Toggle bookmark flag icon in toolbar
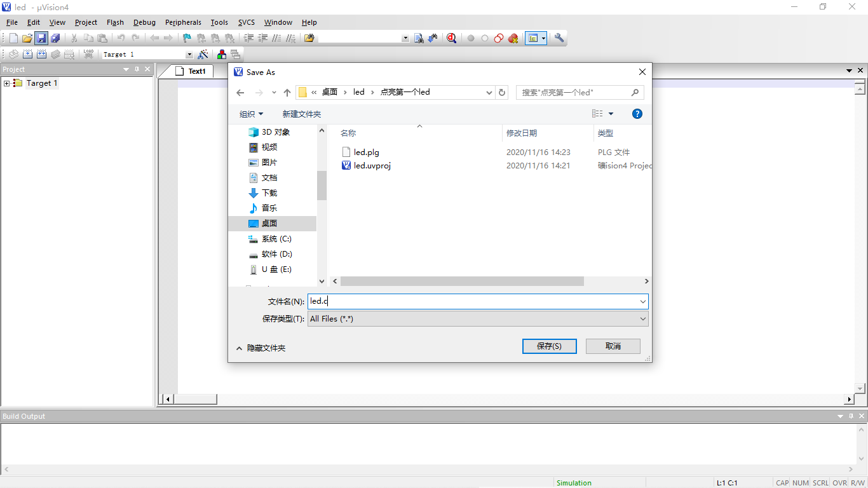Image resolution: width=868 pixels, height=488 pixels. [x=186, y=38]
